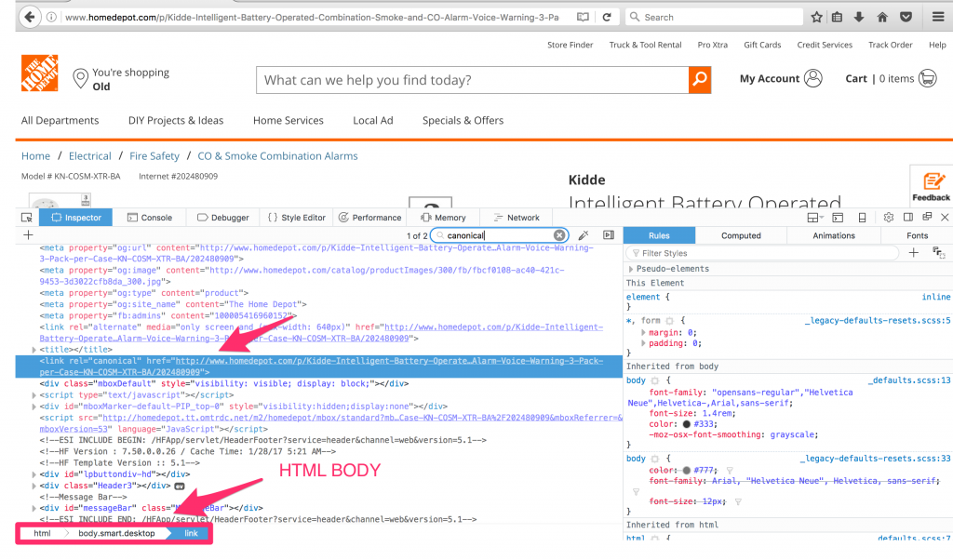Switch to the Console tab

coord(150,218)
